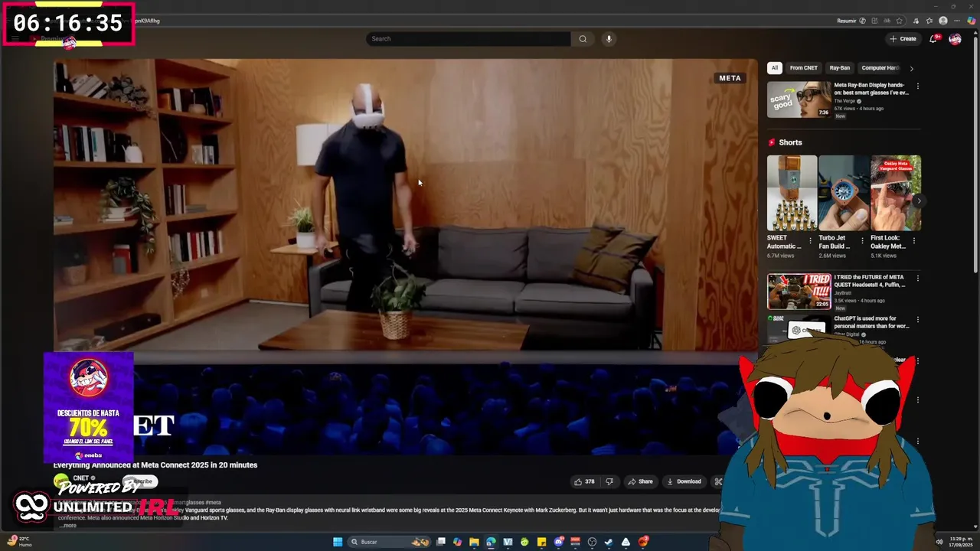Open the YouTube account avatar menu
The height and width of the screenshot is (551, 980).
pos(955,38)
